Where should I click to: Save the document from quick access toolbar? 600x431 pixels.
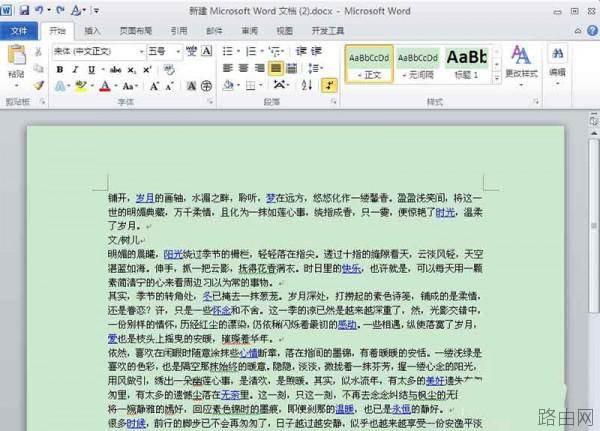point(24,10)
